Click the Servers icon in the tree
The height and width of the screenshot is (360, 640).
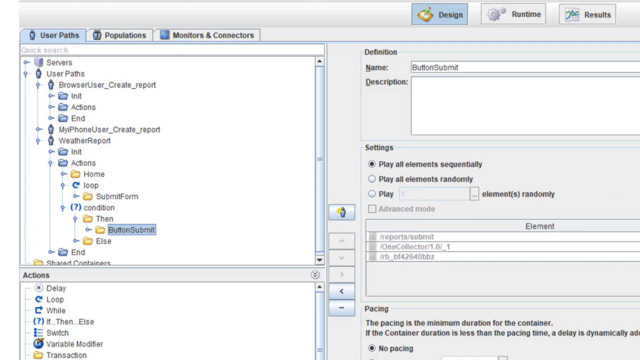(39, 62)
